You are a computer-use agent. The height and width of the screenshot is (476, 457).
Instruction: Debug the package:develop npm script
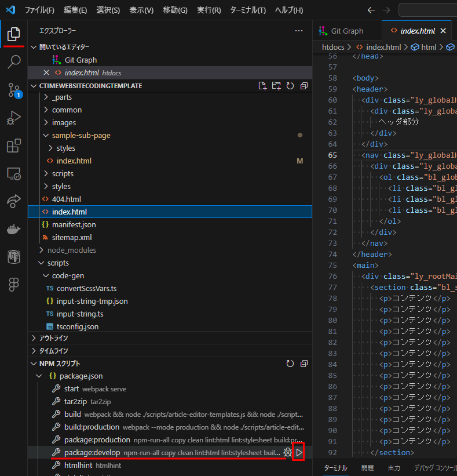(x=287, y=453)
